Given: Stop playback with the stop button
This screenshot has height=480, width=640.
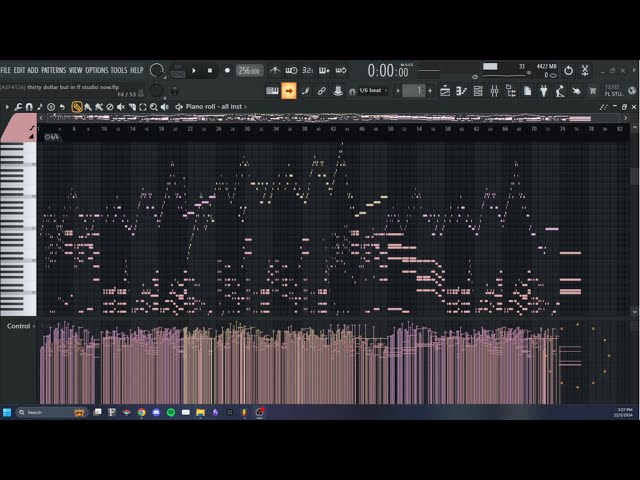Looking at the screenshot, I should (x=210, y=71).
